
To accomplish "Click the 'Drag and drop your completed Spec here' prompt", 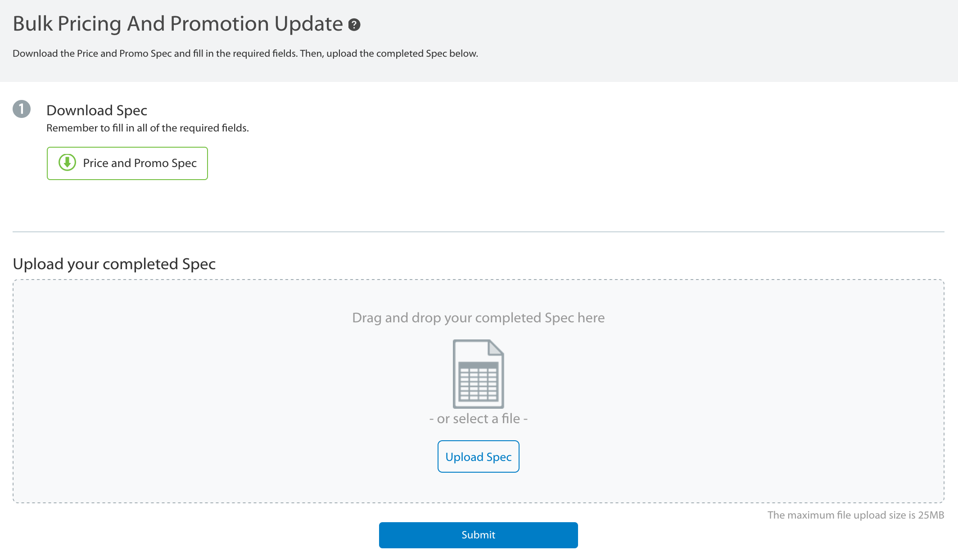I will click(x=478, y=317).
